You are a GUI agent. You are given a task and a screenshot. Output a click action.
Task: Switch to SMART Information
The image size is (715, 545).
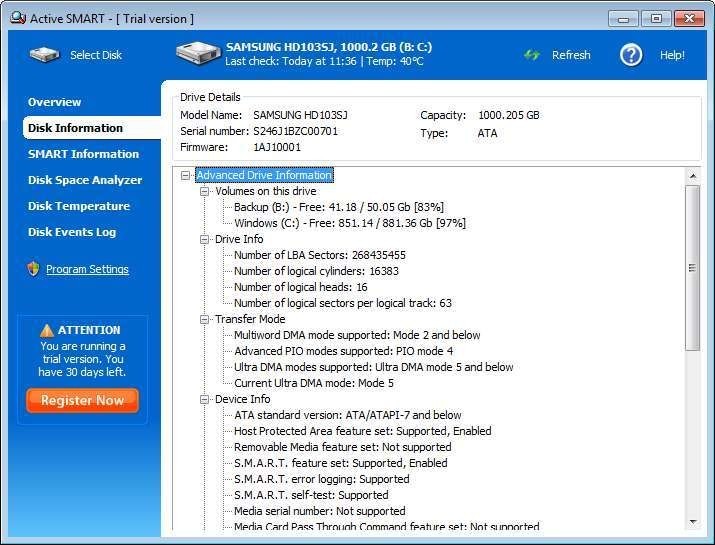pos(83,154)
